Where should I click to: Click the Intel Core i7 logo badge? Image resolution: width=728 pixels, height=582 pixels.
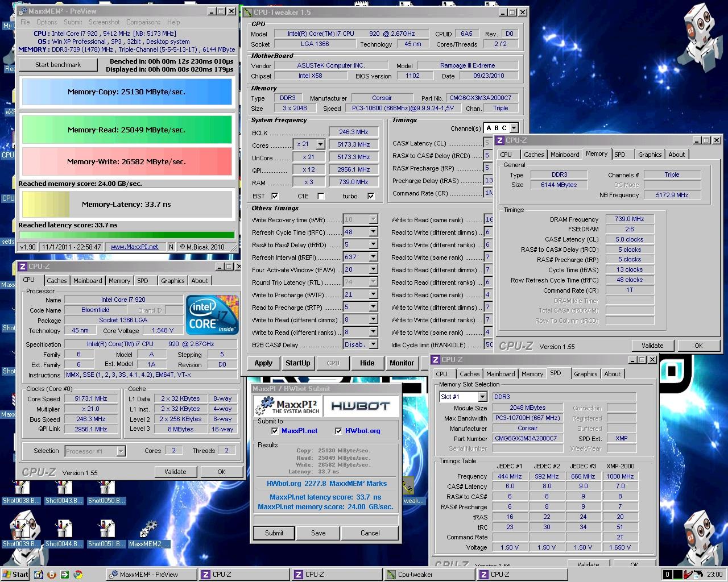coord(213,315)
